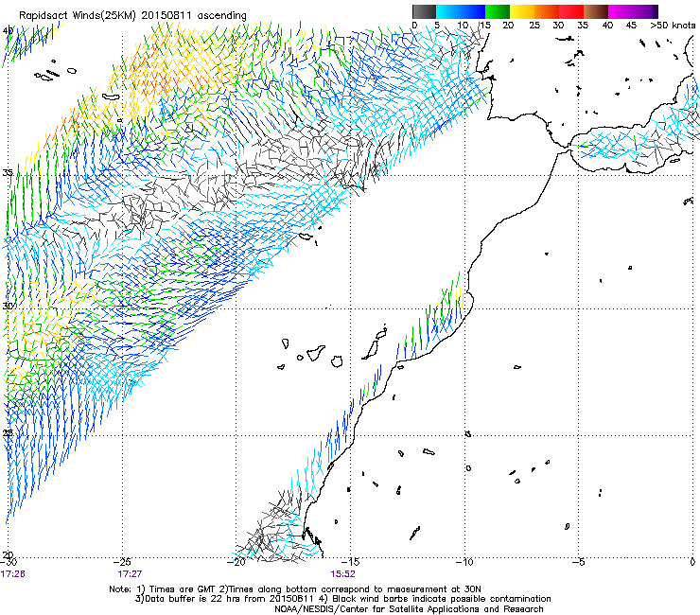Click the latitude label '30' on left axis
Screen dimensions: 700x615
(8, 307)
